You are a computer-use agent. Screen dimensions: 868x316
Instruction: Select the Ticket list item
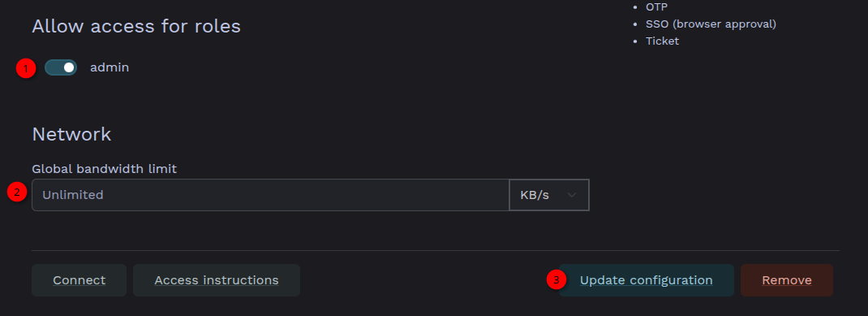point(662,41)
